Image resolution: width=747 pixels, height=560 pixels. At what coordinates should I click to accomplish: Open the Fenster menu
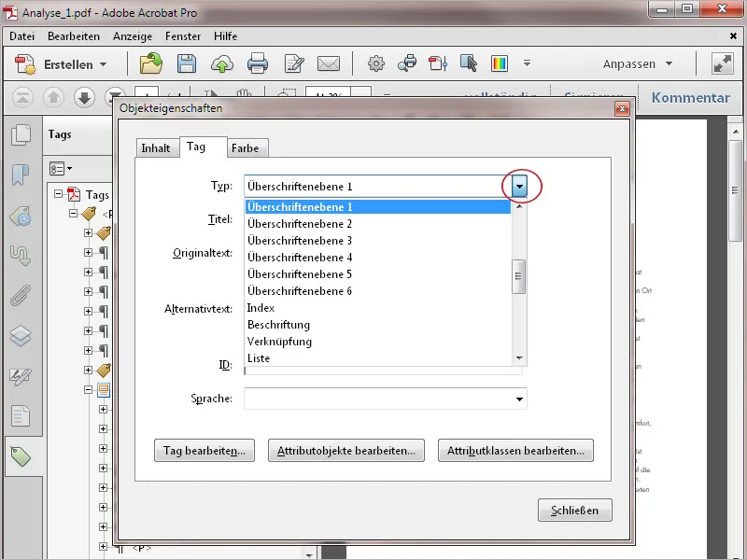pyautogui.click(x=183, y=36)
